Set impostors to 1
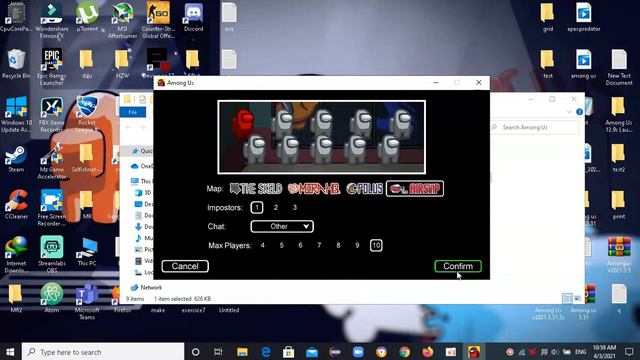 [x=257, y=207]
